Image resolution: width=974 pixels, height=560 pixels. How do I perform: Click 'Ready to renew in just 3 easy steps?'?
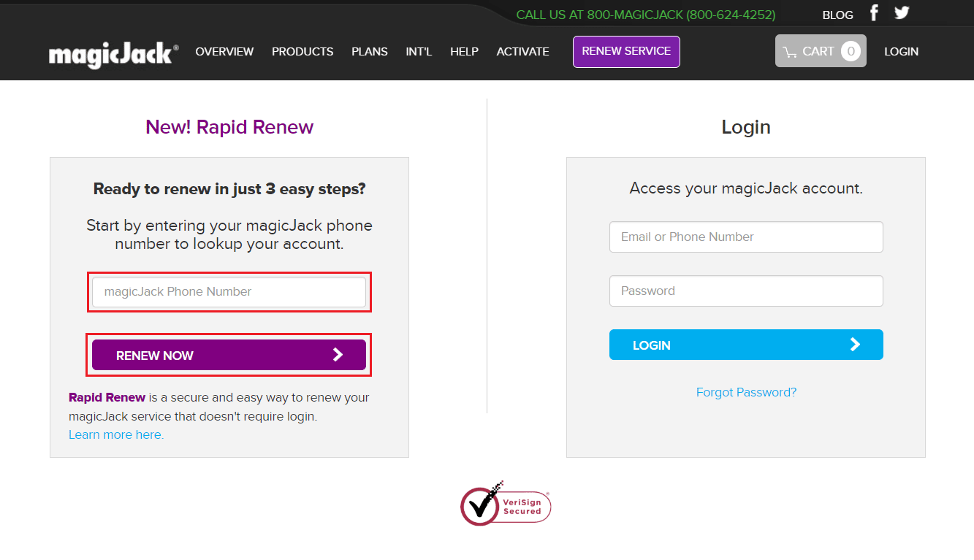click(229, 189)
